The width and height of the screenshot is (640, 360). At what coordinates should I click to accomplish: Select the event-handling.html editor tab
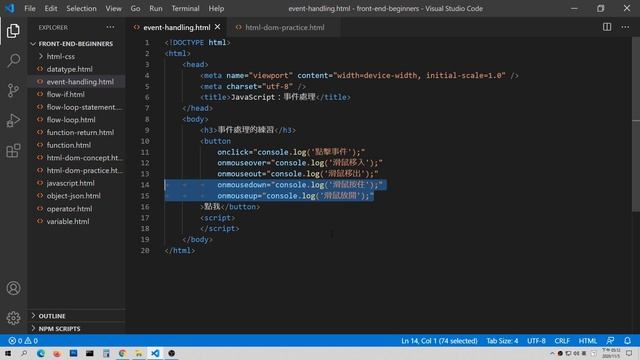coord(177,27)
